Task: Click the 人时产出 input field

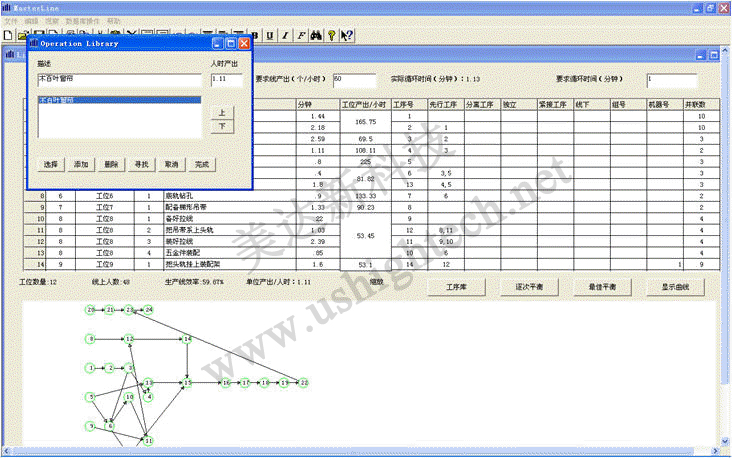Action: coord(227,78)
